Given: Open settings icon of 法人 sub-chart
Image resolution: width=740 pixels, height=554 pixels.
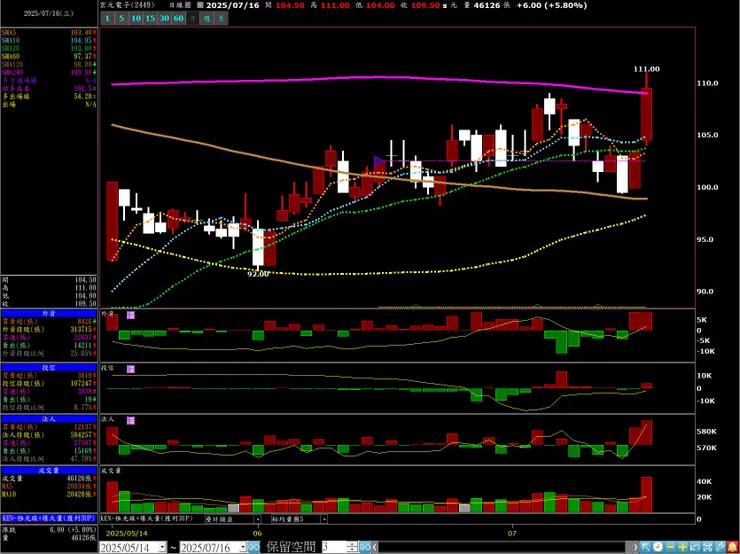Looking at the screenshot, I should (x=131, y=420).
